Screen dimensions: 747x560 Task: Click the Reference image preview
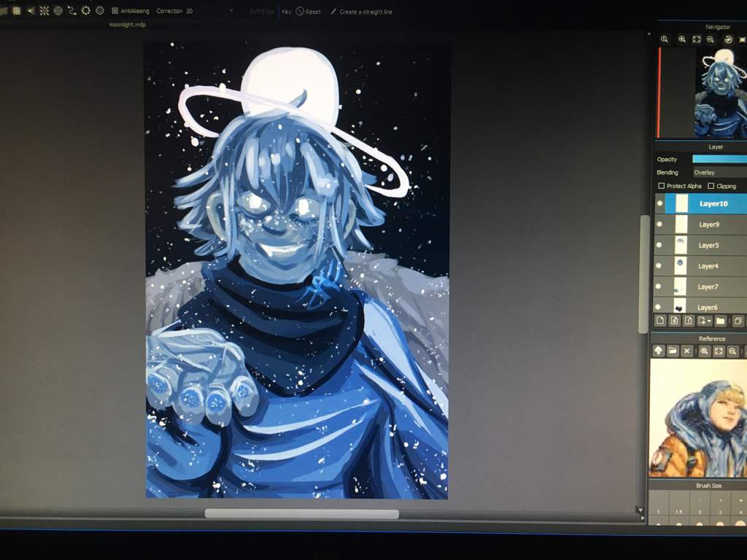(698, 418)
